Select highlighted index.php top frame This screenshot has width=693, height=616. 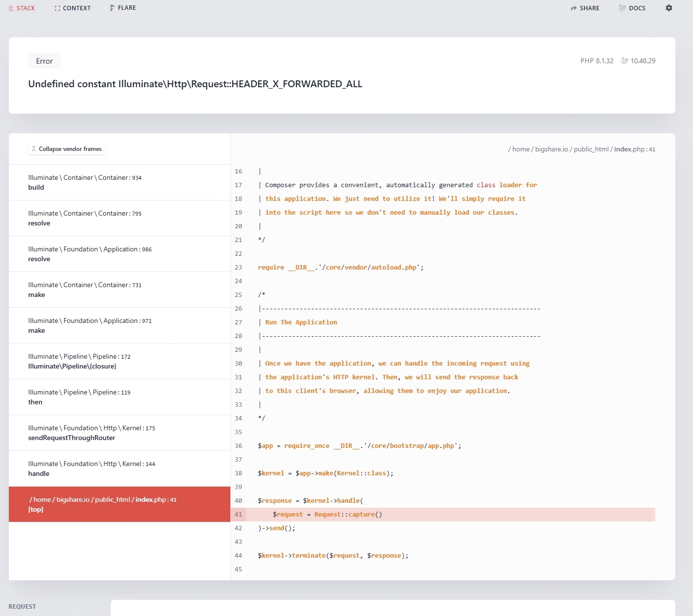coord(119,504)
